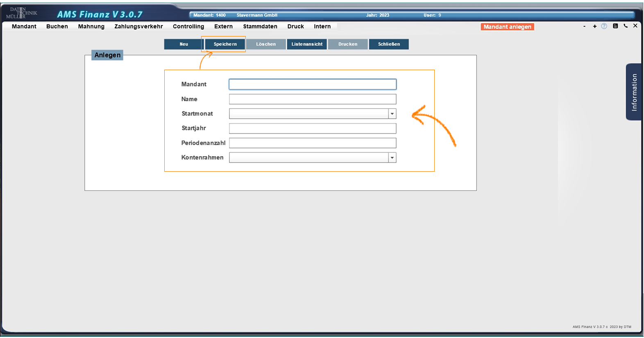Open the Buchen menu
The image size is (644, 338).
coord(57,26)
